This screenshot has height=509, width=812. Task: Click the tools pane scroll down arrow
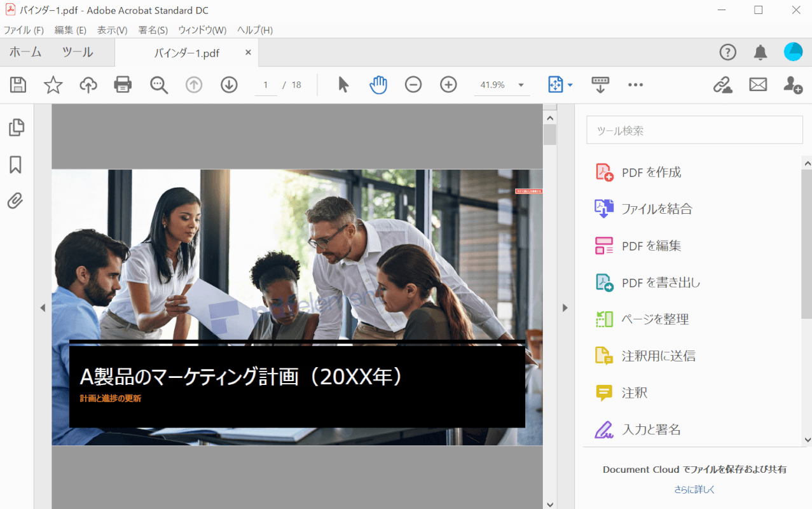(807, 439)
